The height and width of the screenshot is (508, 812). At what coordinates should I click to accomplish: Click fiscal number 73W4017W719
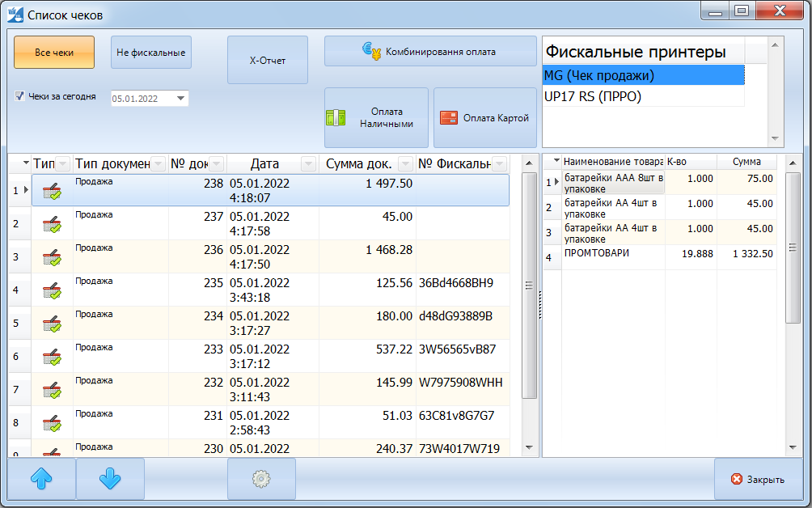(x=459, y=448)
